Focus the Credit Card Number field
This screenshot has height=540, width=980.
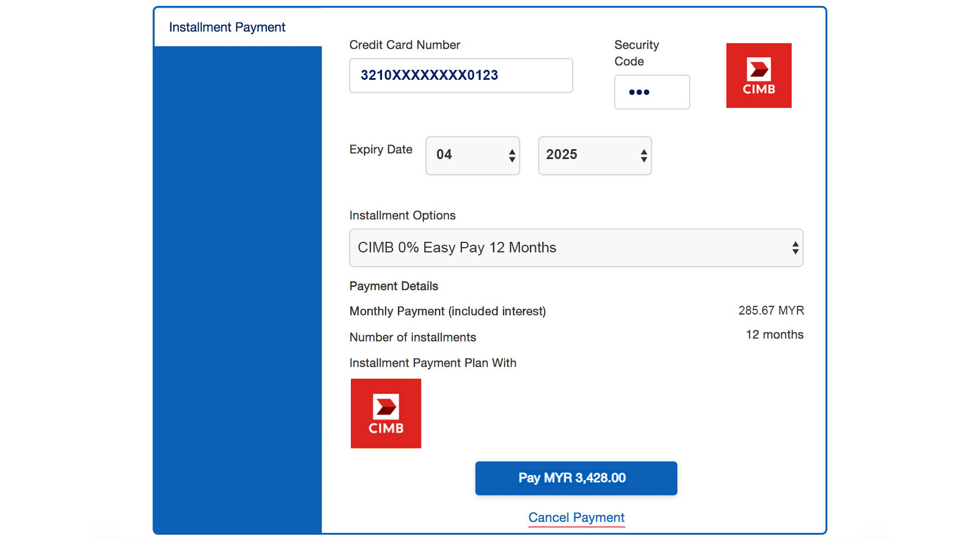[461, 75]
